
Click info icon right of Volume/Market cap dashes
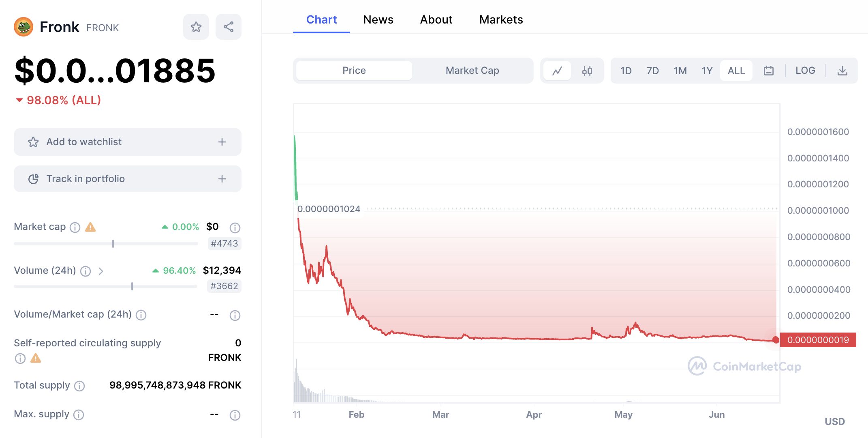pos(235,315)
